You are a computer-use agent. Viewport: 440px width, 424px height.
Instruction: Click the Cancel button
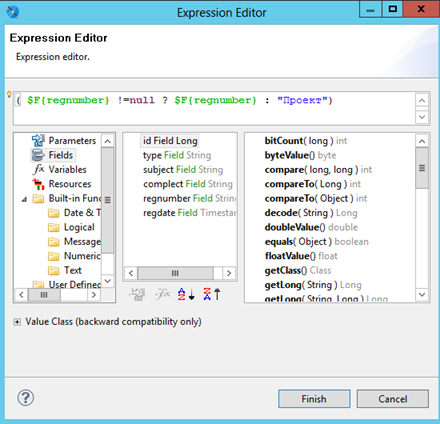click(393, 399)
